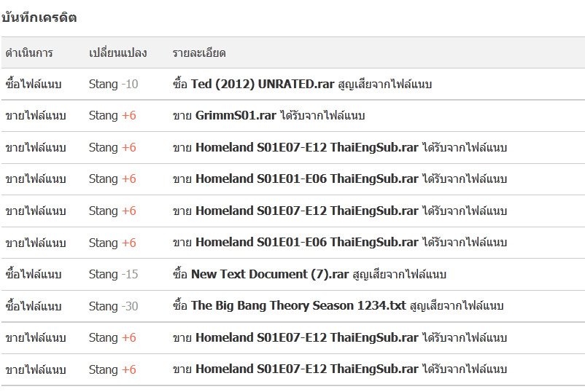The width and height of the screenshot is (585, 392).
Task: Select the Stang -15 credit change value
Action: pos(113,274)
